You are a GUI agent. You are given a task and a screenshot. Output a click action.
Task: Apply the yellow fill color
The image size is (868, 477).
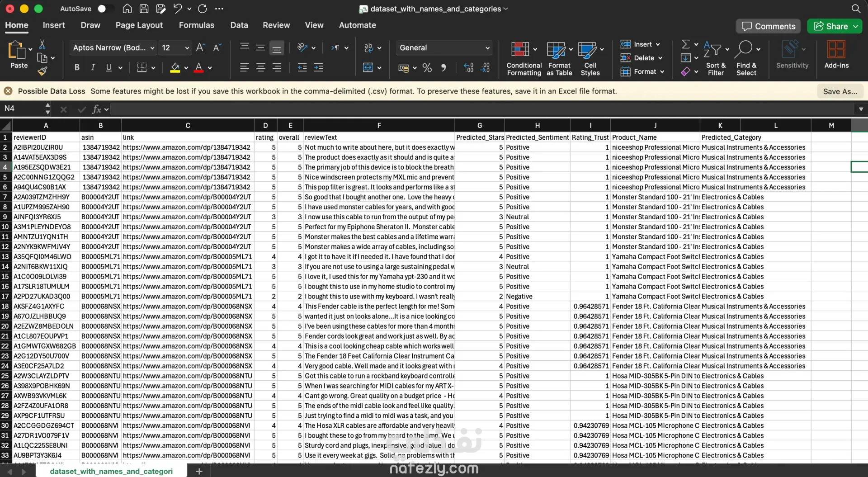pos(175,67)
